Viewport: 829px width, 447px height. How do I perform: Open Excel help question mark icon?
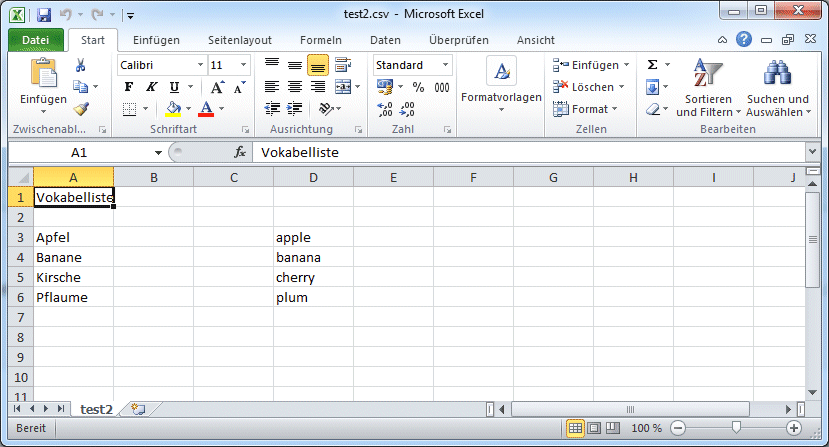click(744, 39)
